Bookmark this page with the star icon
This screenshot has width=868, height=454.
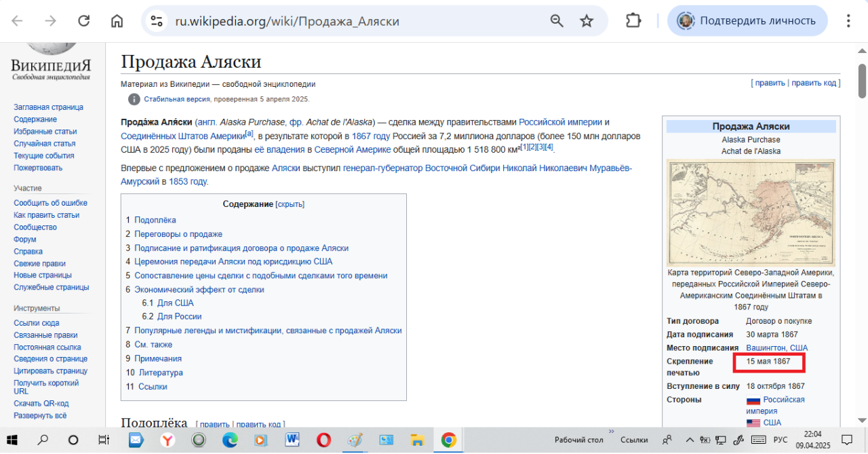[x=587, y=21]
